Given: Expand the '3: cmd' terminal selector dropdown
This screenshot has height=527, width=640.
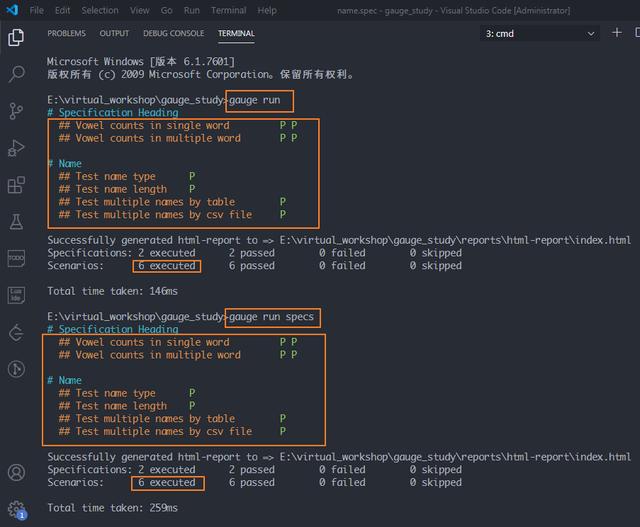Looking at the screenshot, I should pos(540,33).
